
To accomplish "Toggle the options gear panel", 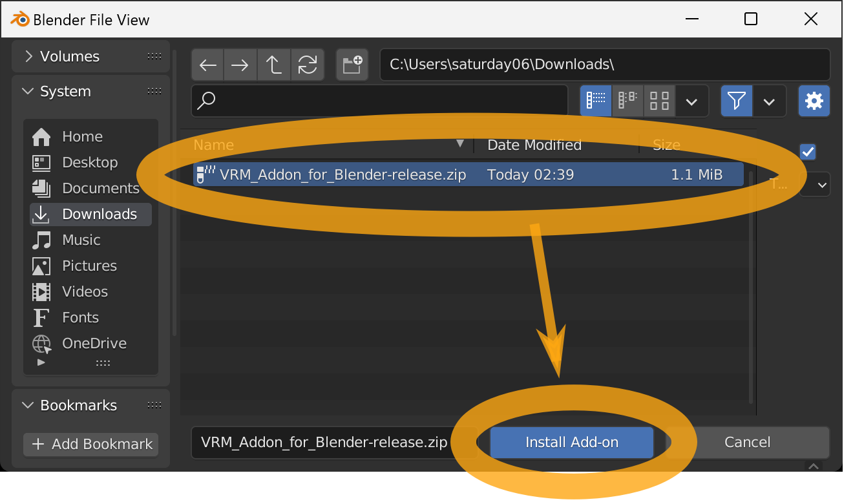I will pos(814,101).
